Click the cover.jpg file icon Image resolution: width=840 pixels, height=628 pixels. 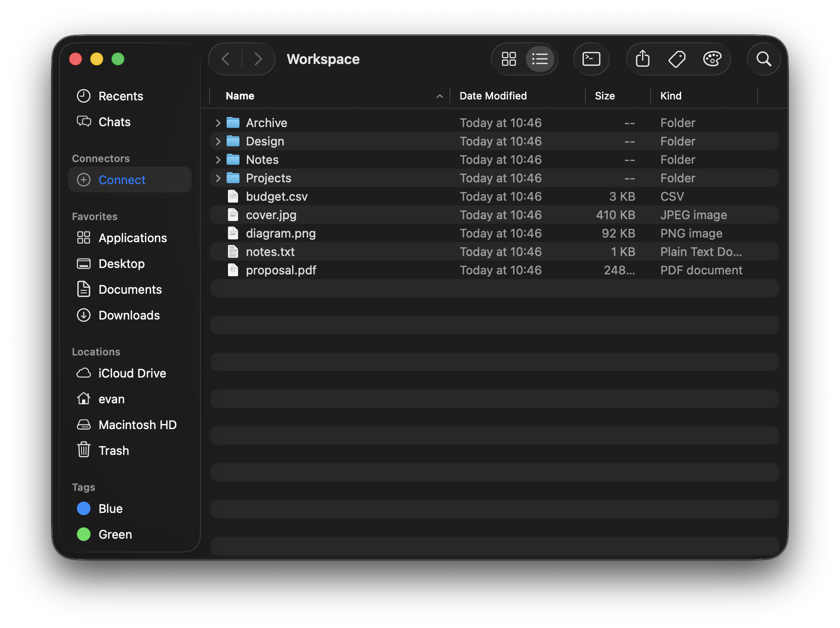[233, 215]
